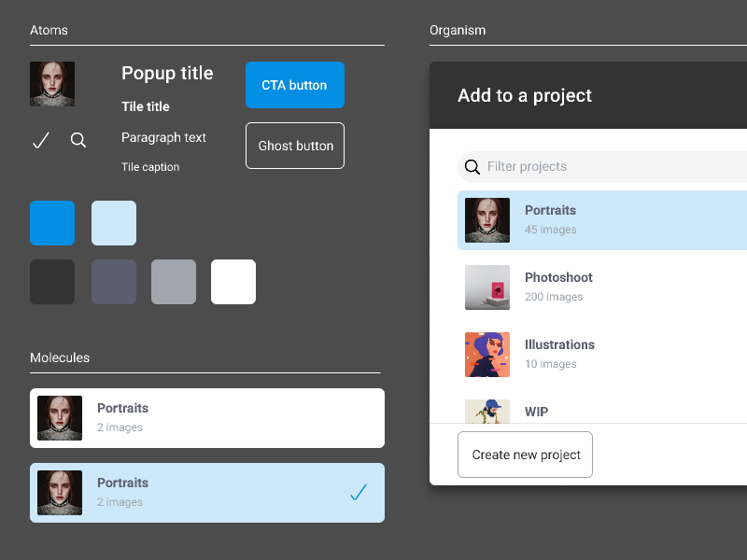Pick the slate gray-blue color swatch

(114, 282)
